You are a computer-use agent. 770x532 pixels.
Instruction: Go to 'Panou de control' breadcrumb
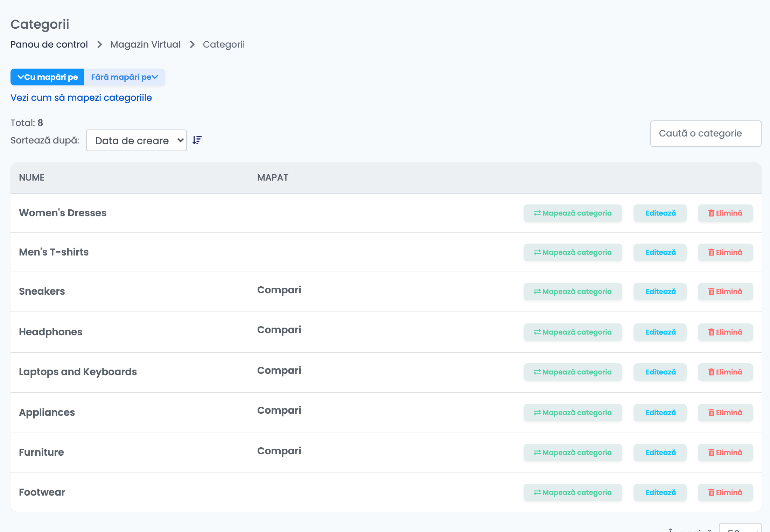(49, 44)
